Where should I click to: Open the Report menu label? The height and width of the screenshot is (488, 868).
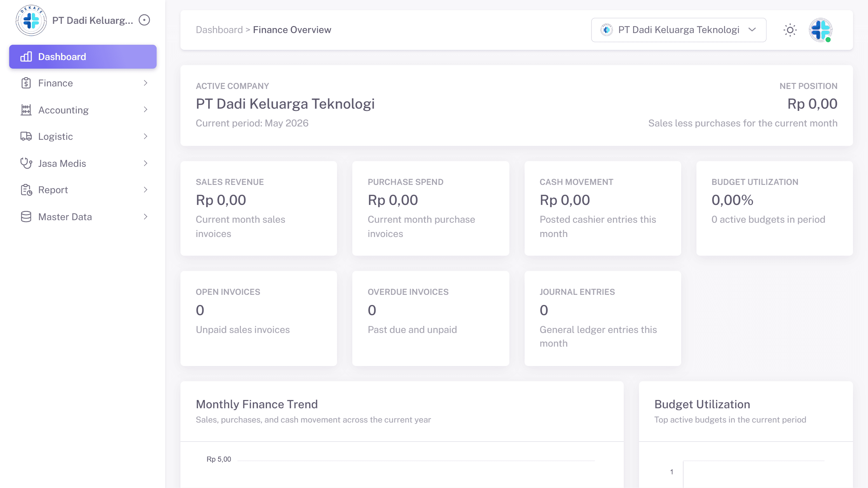[x=53, y=190]
